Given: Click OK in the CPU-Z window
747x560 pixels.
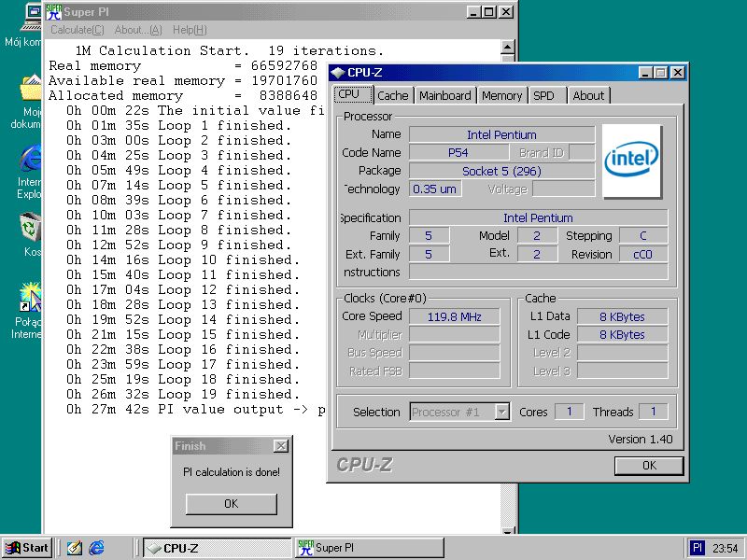Looking at the screenshot, I should (649, 465).
